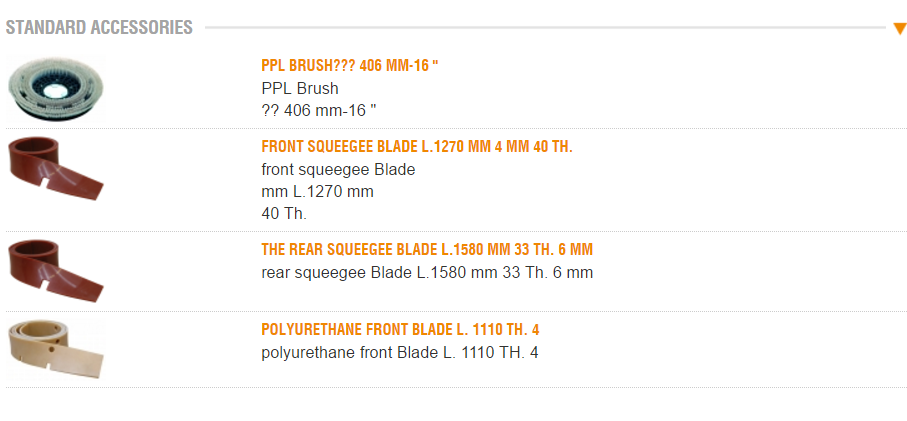Click polyurethane front Blade lowercase description

400,352
